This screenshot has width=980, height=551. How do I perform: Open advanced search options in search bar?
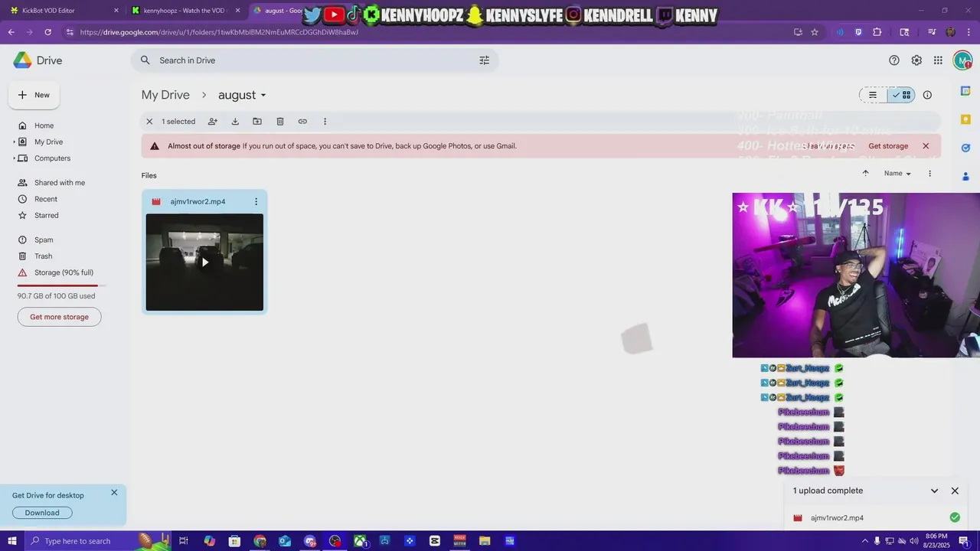[484, 60]
